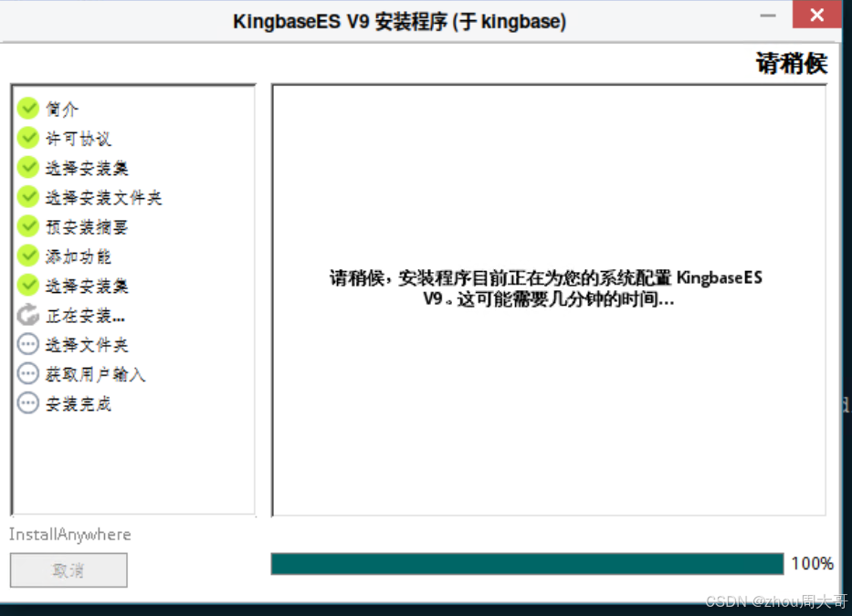Close the KingbaseES installer window
852x616 pixels.
tap(816, 15)
